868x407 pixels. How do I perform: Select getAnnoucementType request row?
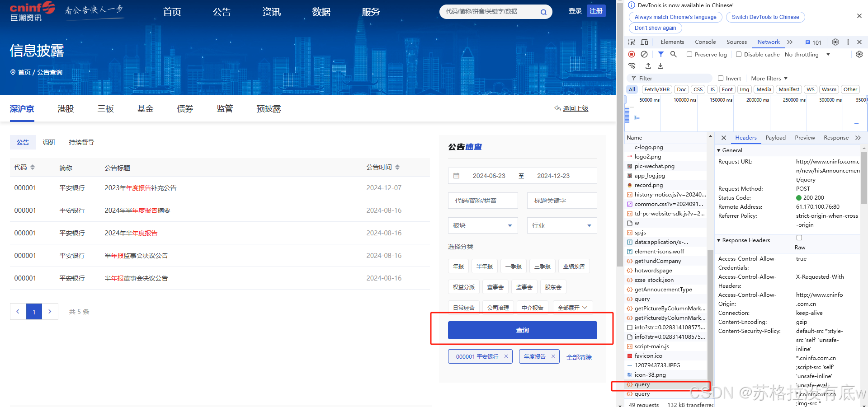[x=665, y=290]
